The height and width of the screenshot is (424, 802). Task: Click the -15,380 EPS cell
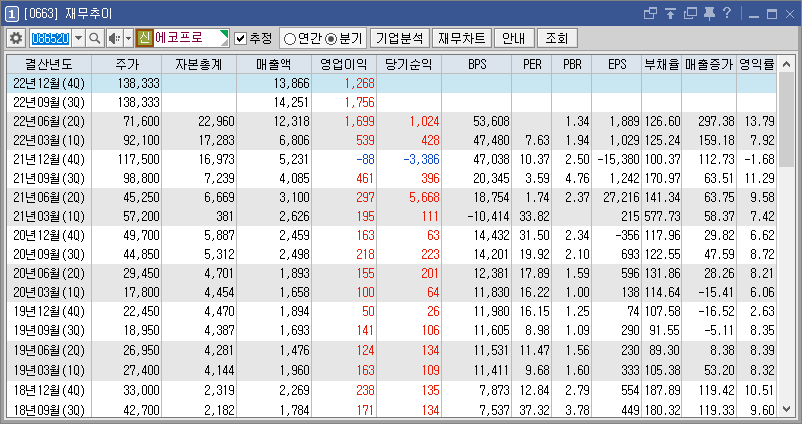click(618, 160)
